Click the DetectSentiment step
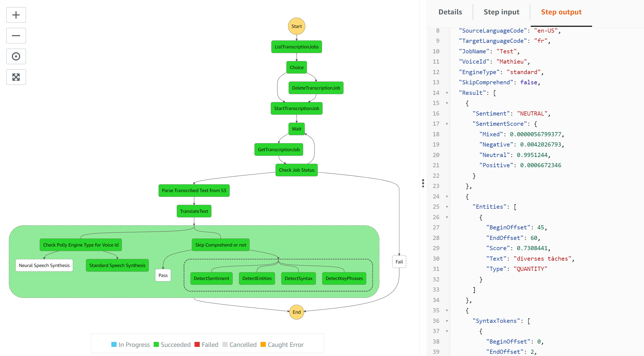Screen dimensions: 644x356 [211, 278]
